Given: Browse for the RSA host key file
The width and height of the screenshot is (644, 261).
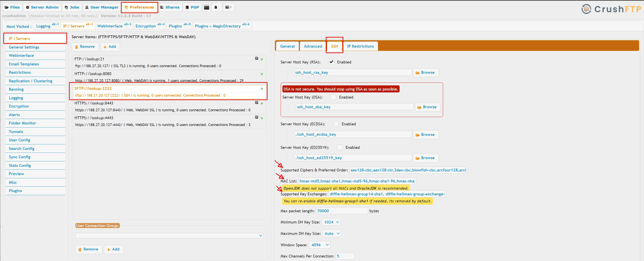Looking at the screenshot, I should click(x=426, y=73).
